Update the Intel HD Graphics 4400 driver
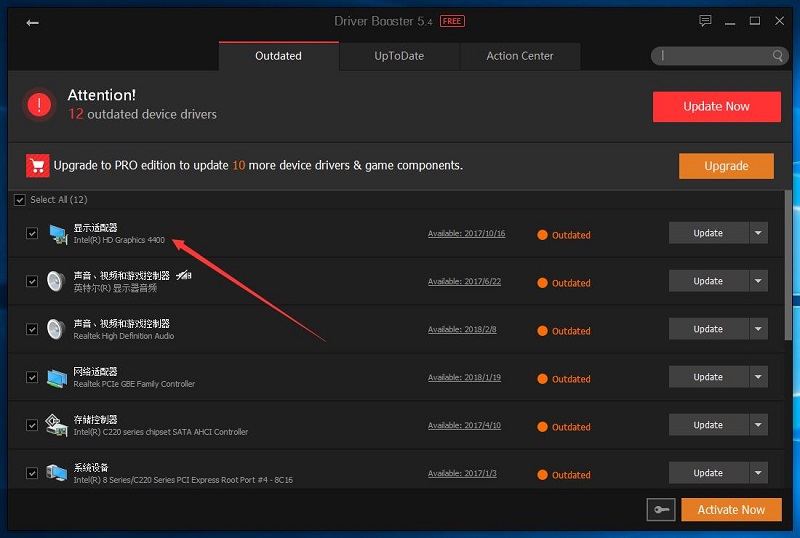Image resolution: width=800 pixels, height=538 pixels. pos(708,233)
